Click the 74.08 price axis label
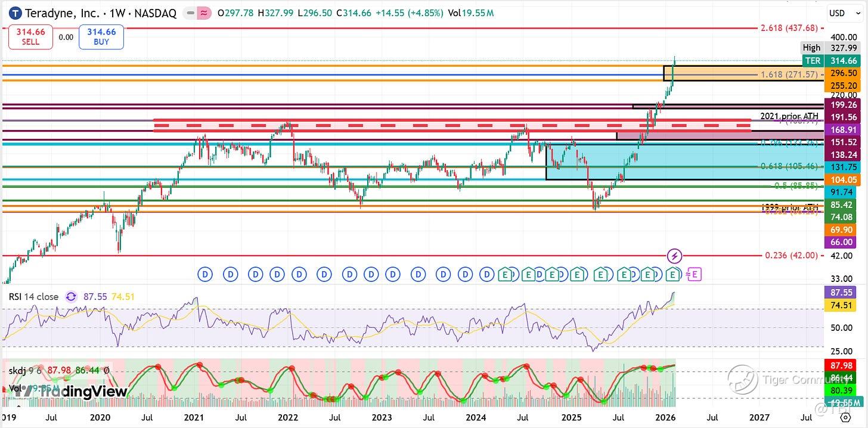The height and width of the screenshot is (428, 868). pos(842,217)
